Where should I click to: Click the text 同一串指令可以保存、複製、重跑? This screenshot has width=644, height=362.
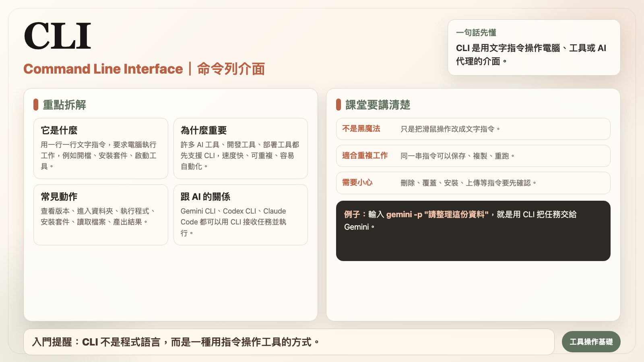point(458,156)
